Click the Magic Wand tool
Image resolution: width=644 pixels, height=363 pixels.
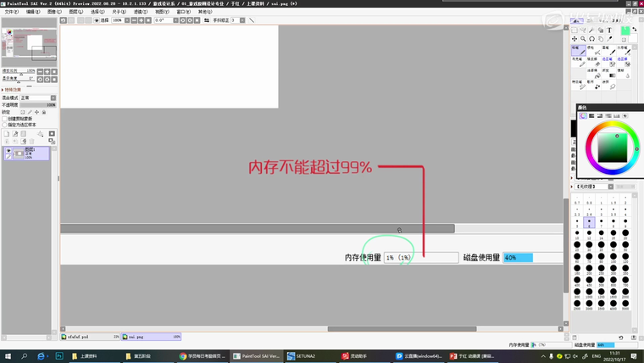(x=591, y=30)
